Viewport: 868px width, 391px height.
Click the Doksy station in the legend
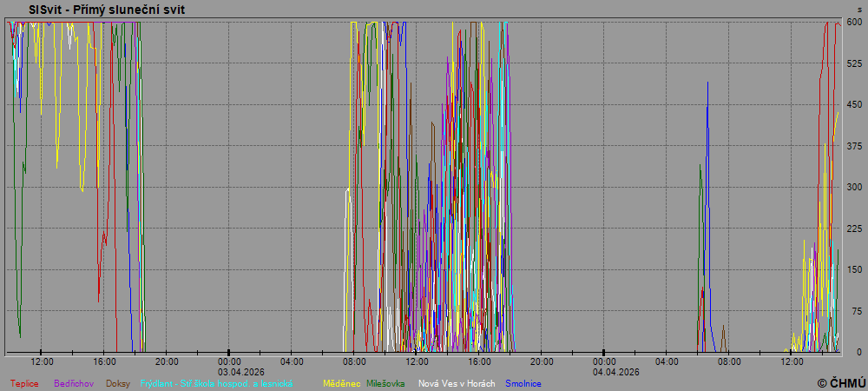[119, 383]
